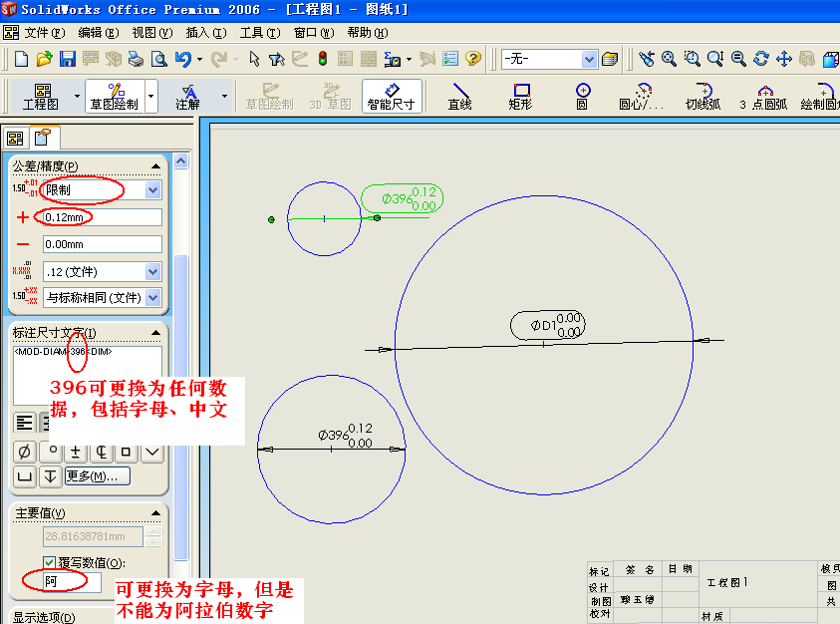Click the Rebuild traffic light icon
840x624 pixels.
pyautogui.click(x=323, y=59)
